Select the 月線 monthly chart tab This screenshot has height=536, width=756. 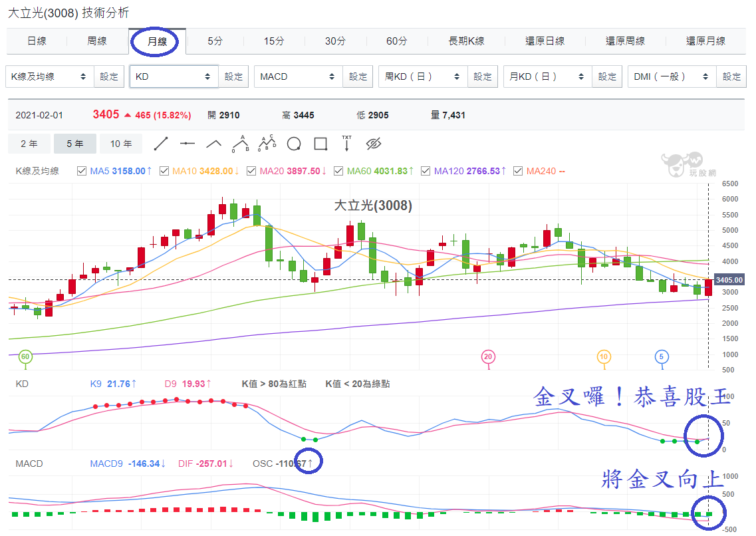tap(157, 41)
